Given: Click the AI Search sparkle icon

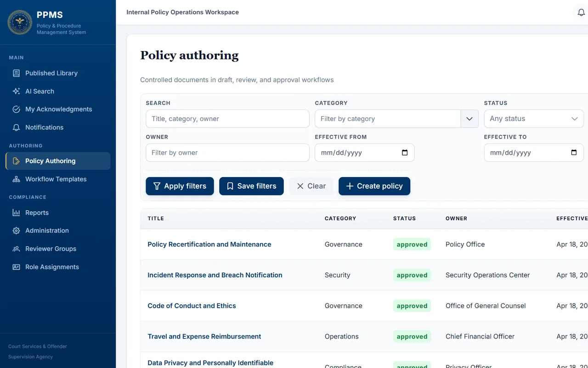Looking at the screenshot, I should (x=16, y=91).
